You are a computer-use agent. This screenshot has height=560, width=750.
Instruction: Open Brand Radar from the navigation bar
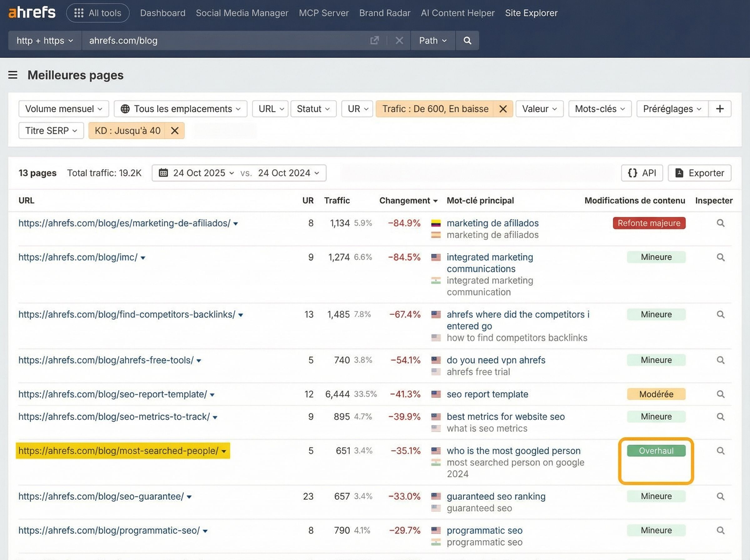click(x=385, y=13)
